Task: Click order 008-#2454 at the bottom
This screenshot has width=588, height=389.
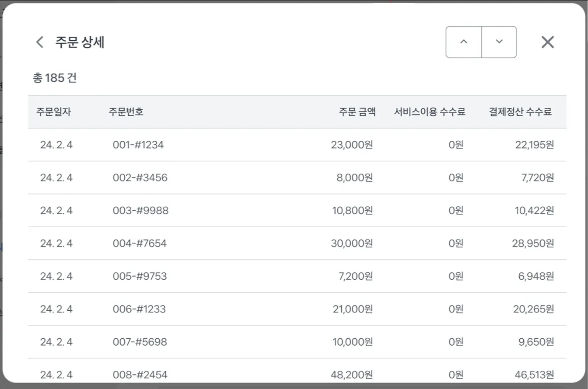Action: coord(140,375)
